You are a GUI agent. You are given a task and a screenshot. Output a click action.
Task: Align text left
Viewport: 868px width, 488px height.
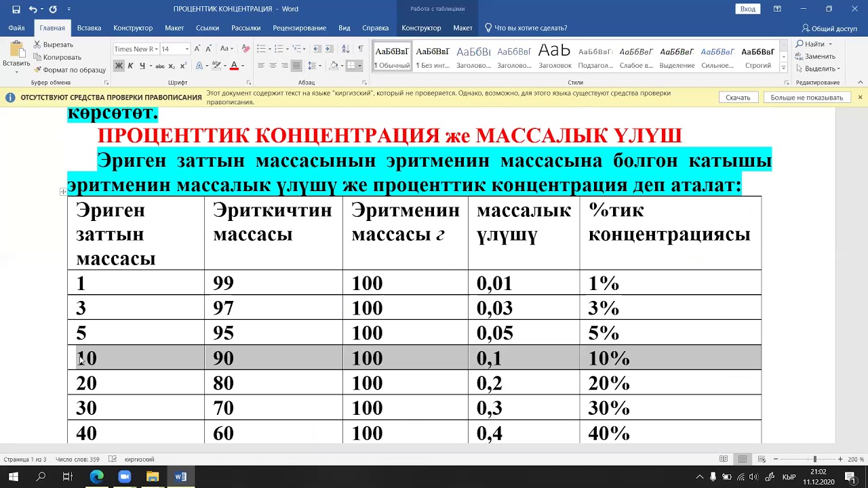[x=261, y=66]
